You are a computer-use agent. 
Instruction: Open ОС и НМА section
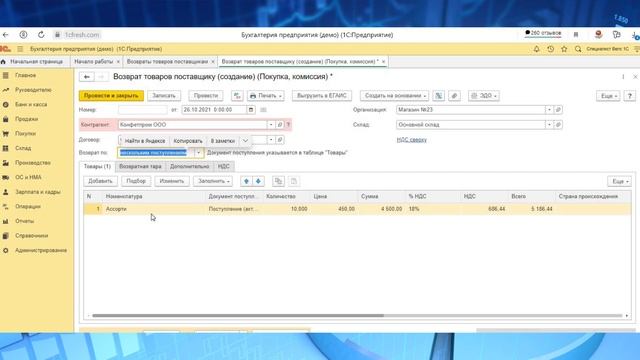[x=28, y=177]
